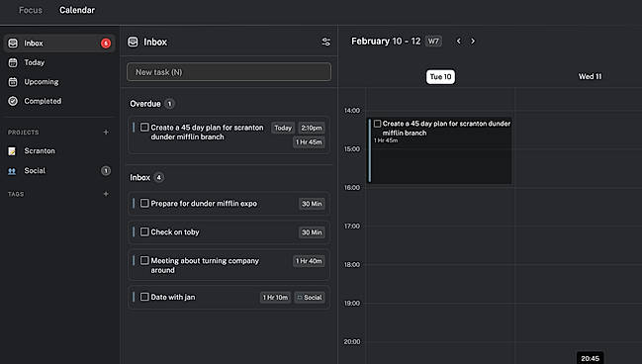Click the Completed checkmark icon in sidebar
The image size is (642, 364).
point(13,101)
